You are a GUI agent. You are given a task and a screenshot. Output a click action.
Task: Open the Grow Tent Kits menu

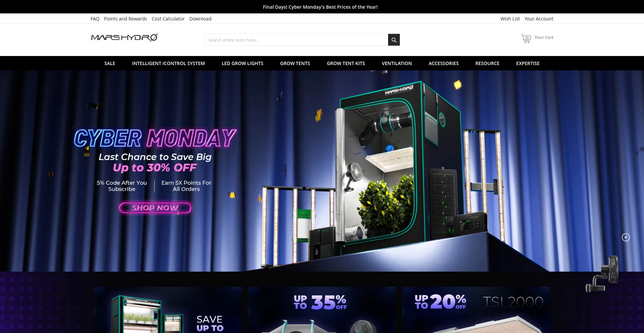346,63
